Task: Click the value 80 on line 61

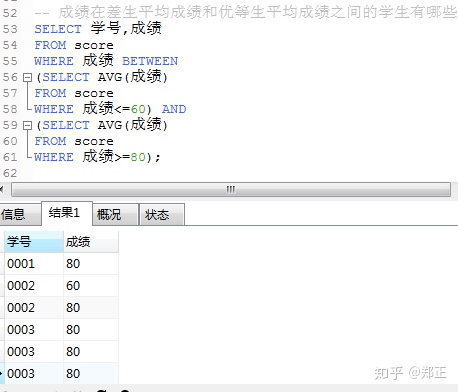Action: point(138,157)
